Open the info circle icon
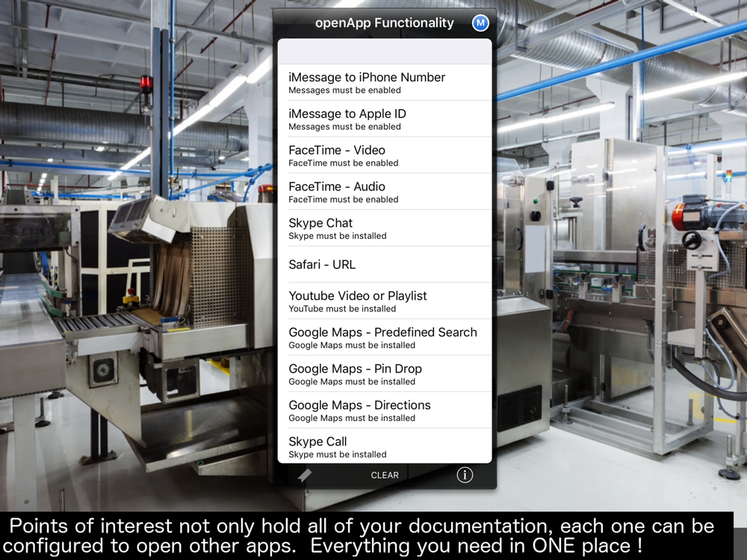This screenshot has width=747, height=560. click(465, 475)
